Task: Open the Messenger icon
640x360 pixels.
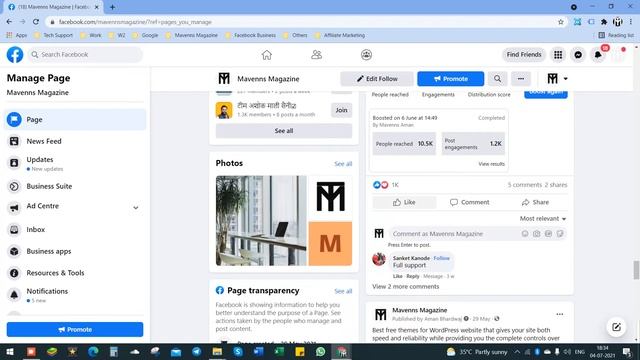Action: click(578, 55)
